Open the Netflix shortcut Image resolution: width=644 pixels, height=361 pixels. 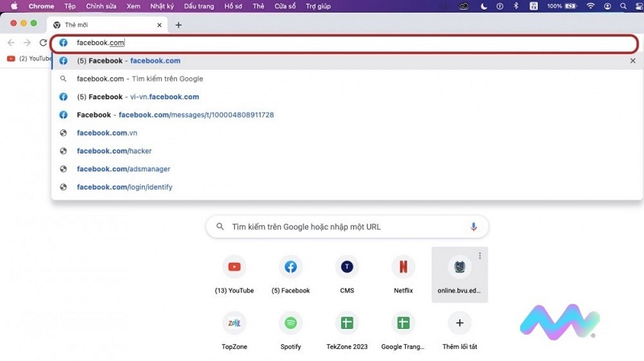click(403, 267)
